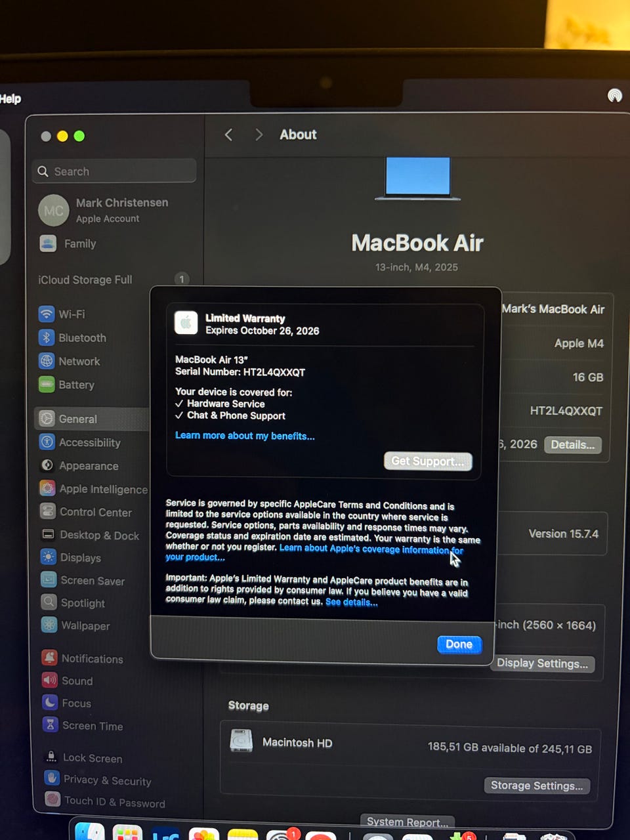Open Launchpad from the Dock

point(127,833)
